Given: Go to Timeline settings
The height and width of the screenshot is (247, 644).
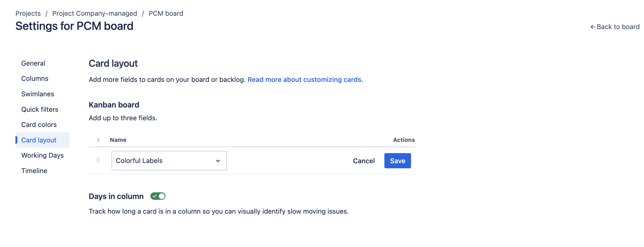Looking at the screenshot, I should [x=34, y=171].
